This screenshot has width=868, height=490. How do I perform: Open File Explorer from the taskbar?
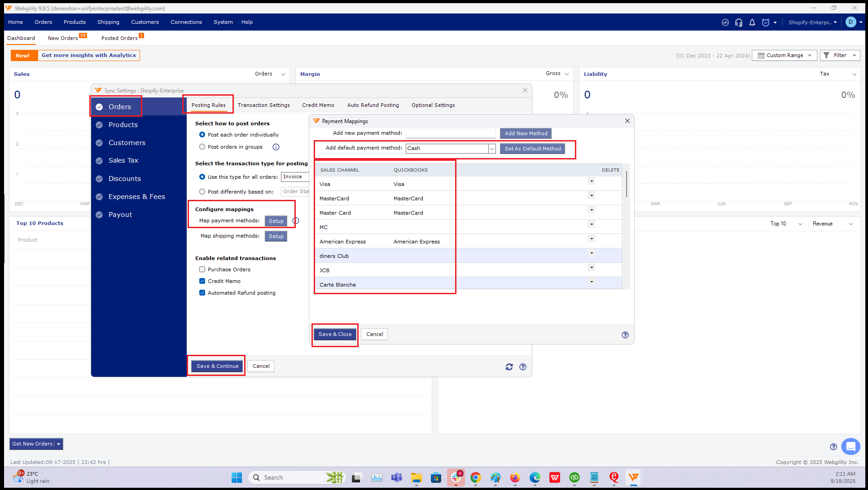click(x=416, y=477)
